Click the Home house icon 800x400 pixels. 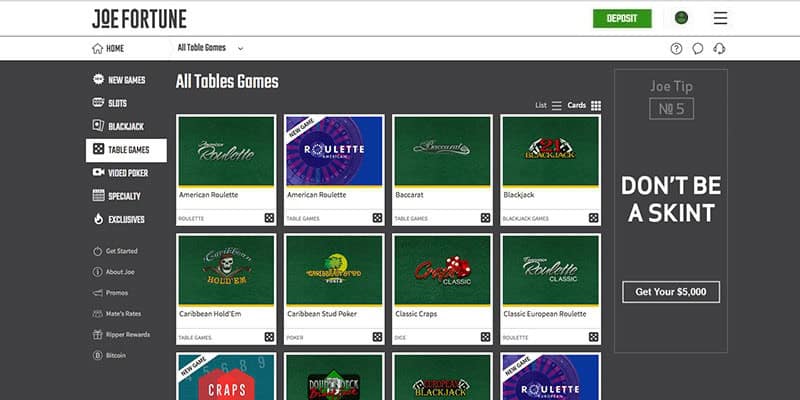click(x=97, y=48)
